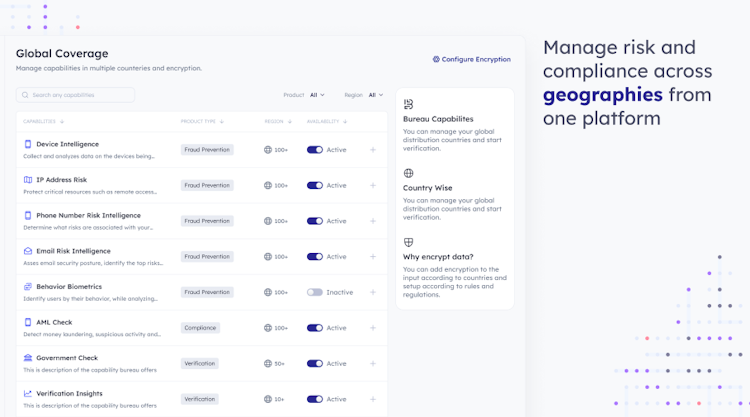Sort by the Availability column header

pos(327,121)
